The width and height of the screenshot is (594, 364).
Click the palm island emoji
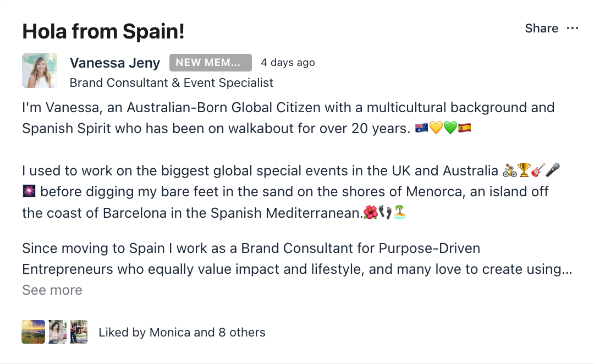tap(400, 213)
